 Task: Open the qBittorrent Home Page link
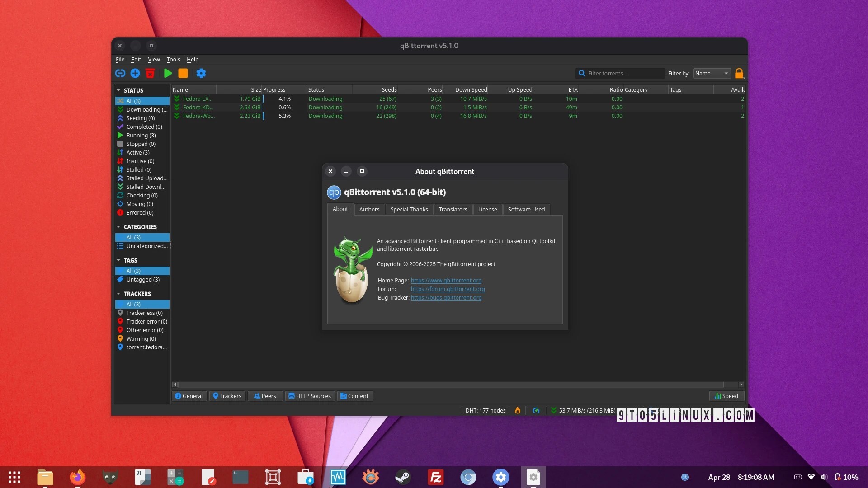[x=446, y=280]
